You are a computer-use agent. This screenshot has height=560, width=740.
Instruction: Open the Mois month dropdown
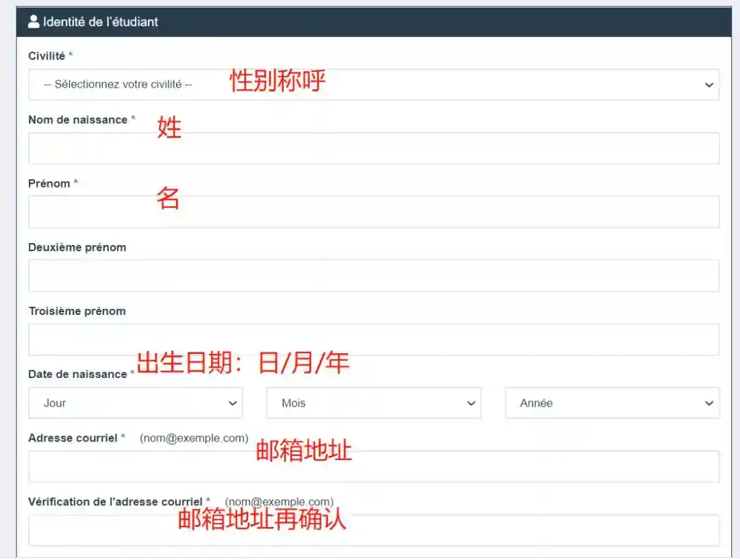373,403
